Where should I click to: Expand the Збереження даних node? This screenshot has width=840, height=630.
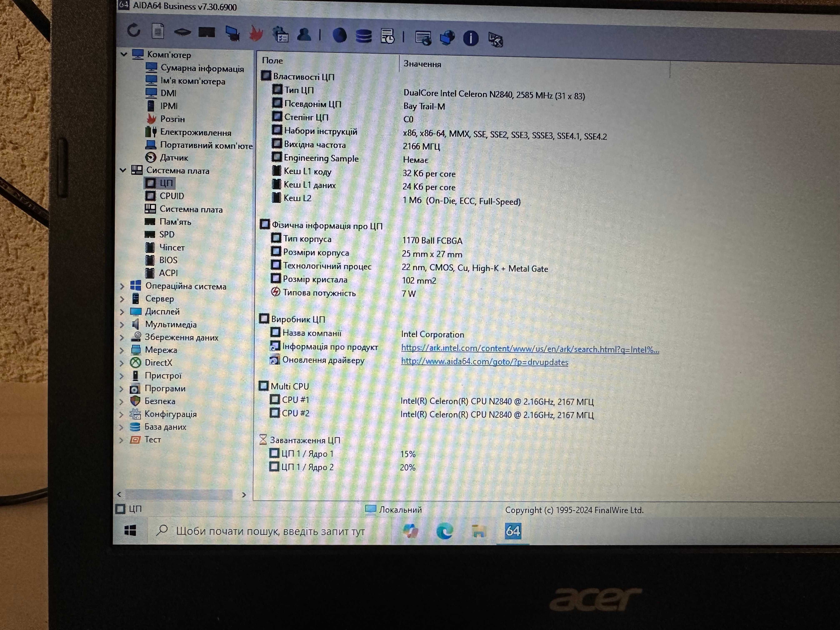point(122,338)
